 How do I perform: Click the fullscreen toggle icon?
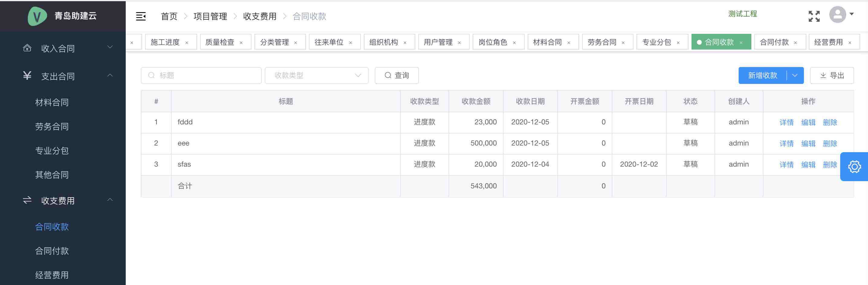(x=814, y=16)
